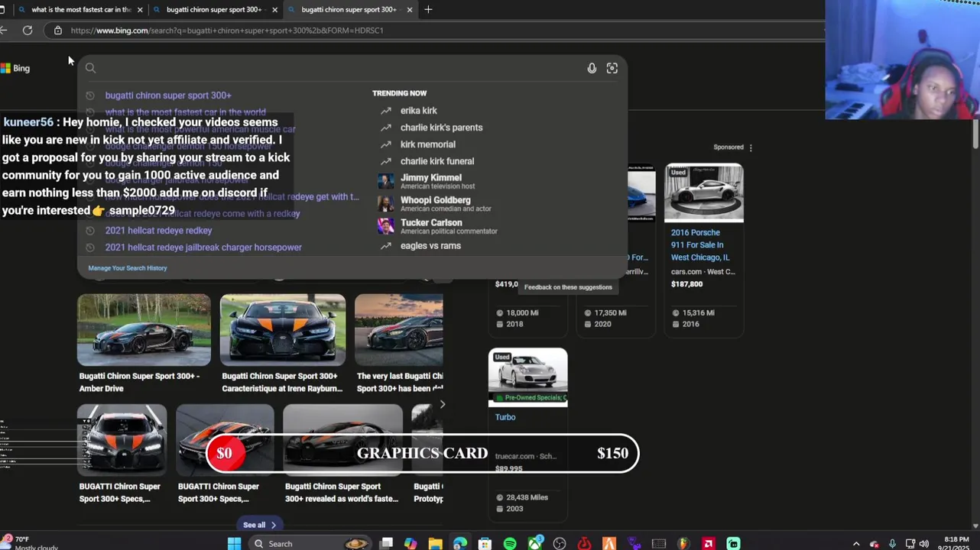Image resolution: width=980 pixels, height=550 pixels.
Task: Click 'Feedback on these suggestions'
Action: (x=568, y=287)
